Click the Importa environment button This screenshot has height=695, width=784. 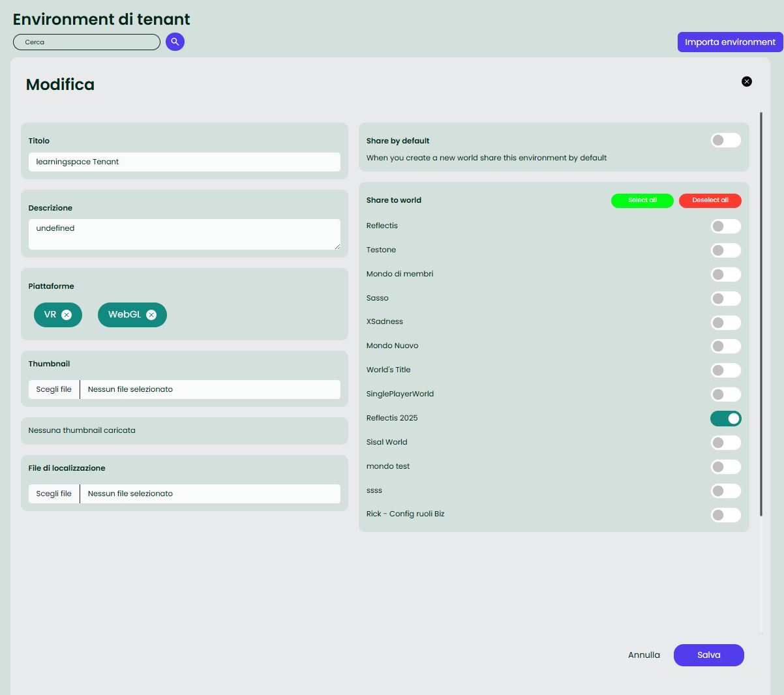[x=730, y=41]
